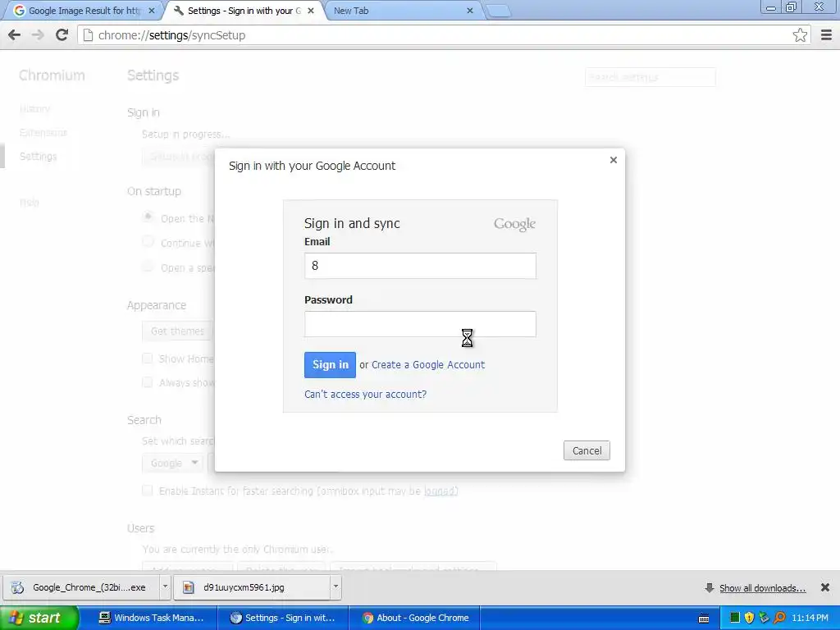The width and height of the screenshot is (840, 630).
Task: Select Open a specific page radio
Action: pos(148,267)
